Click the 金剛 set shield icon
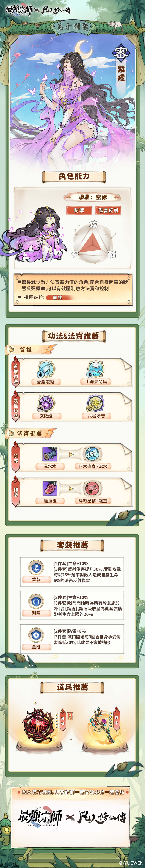This screenshot has width=145, height=868. pyautogui.click(x=36, y=635)
